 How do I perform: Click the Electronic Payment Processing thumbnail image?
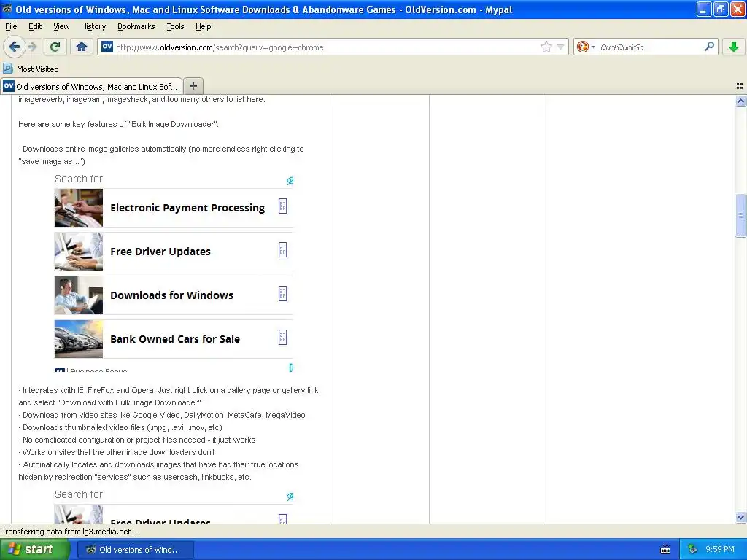[79, 208]
